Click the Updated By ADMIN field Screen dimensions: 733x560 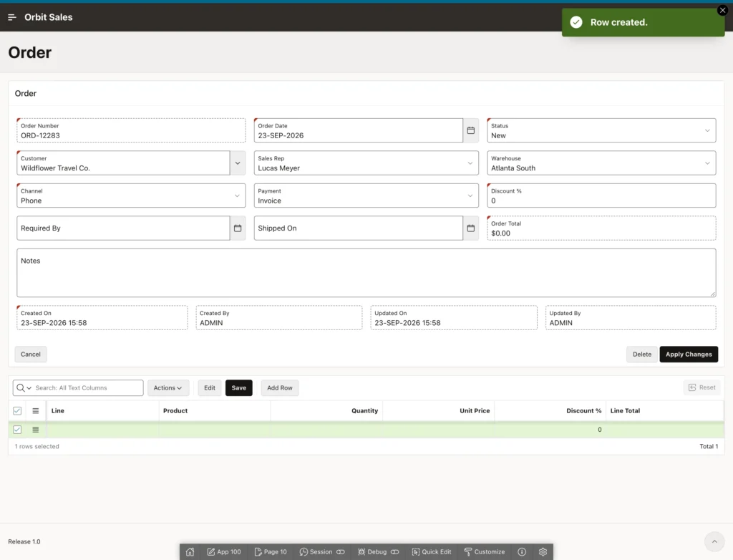click(630, 318)
